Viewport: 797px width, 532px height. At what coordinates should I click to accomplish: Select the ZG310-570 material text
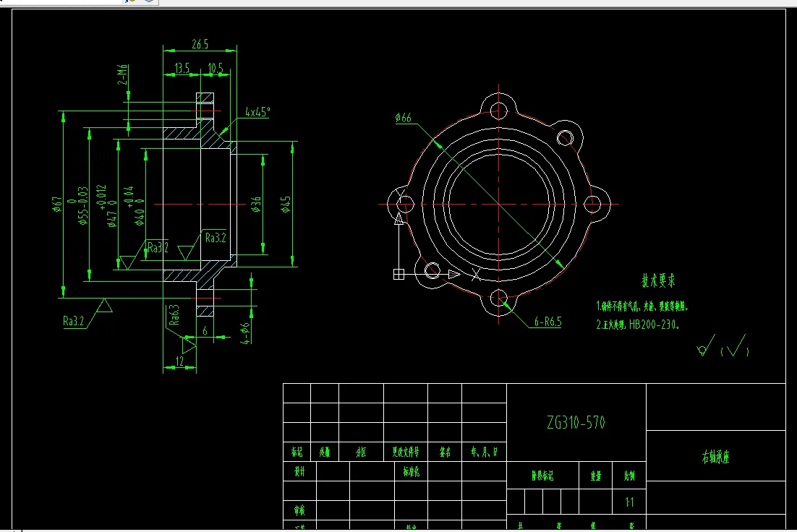[x=576, y=422]
